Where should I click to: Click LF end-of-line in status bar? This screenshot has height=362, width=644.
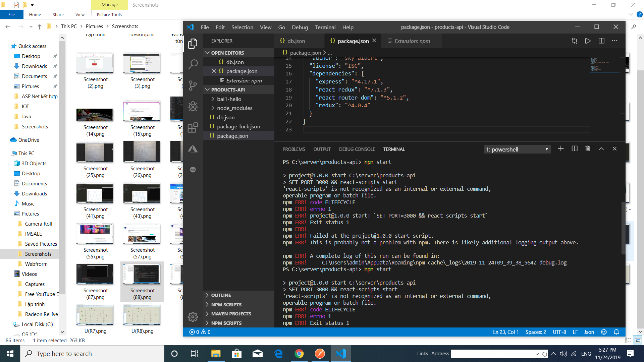[x=575, y=332]
